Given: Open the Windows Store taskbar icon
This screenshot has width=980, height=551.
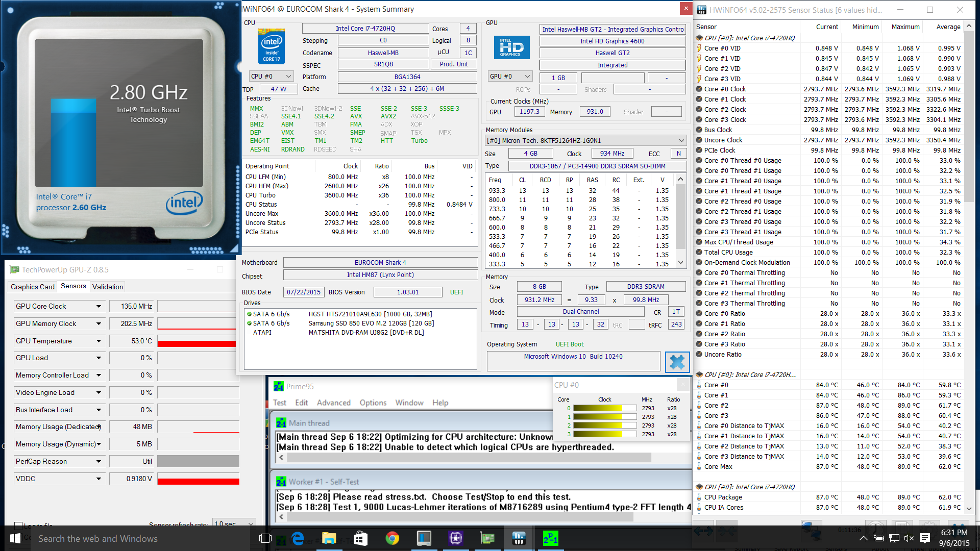Looking at the screenshot, I should (361, 538).
